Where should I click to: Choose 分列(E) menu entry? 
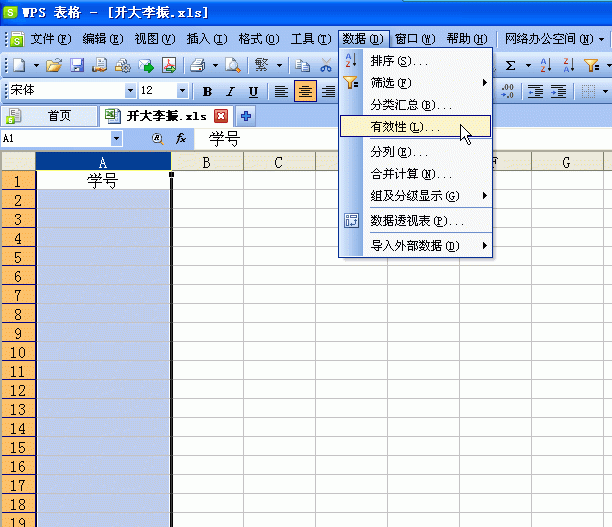(415, 152)
